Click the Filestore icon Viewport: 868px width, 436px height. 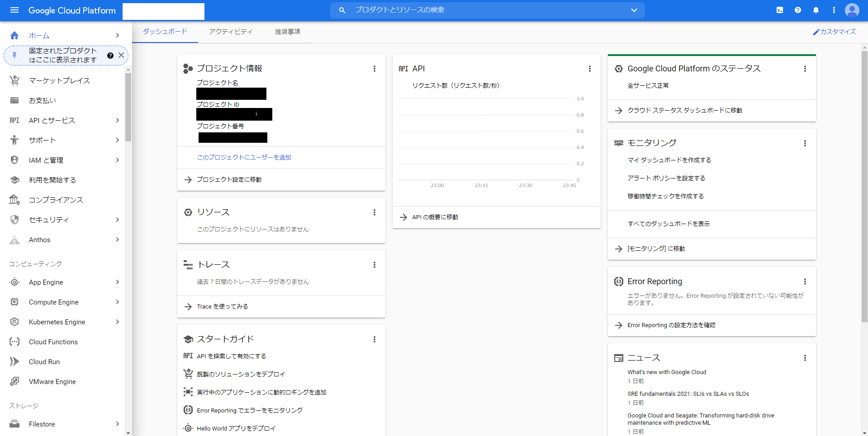point(14,424)
